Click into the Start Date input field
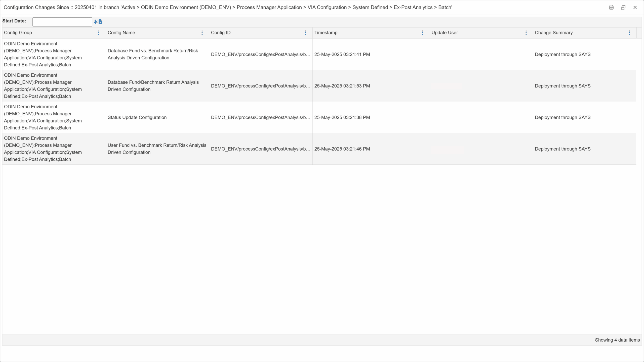644x362 pixels. click(x=62, y=22)
